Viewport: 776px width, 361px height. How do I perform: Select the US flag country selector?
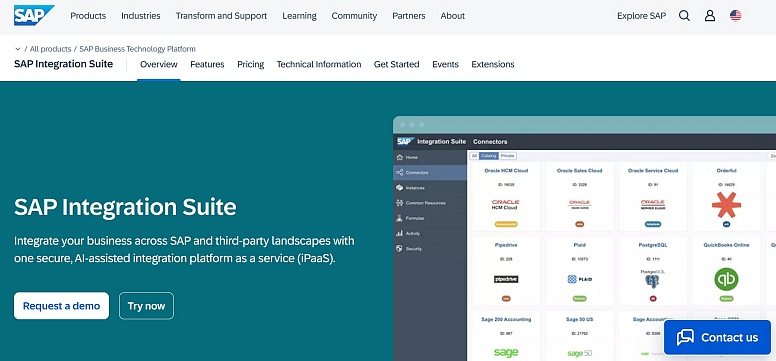point(735,16)
